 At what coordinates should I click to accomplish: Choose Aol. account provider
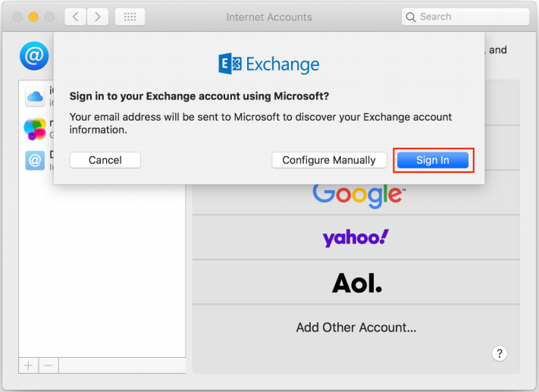click(x=356, y=283)
